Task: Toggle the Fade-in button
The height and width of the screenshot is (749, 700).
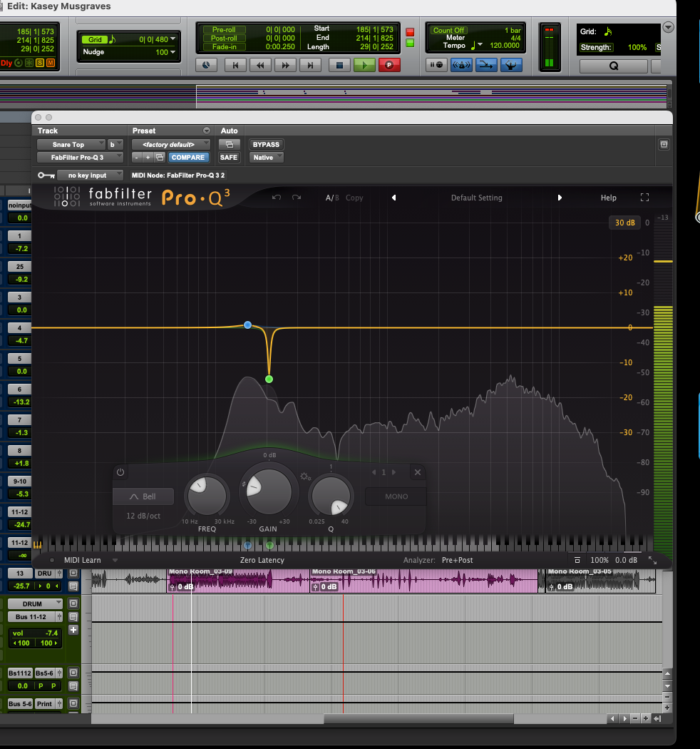Action: 224,47
